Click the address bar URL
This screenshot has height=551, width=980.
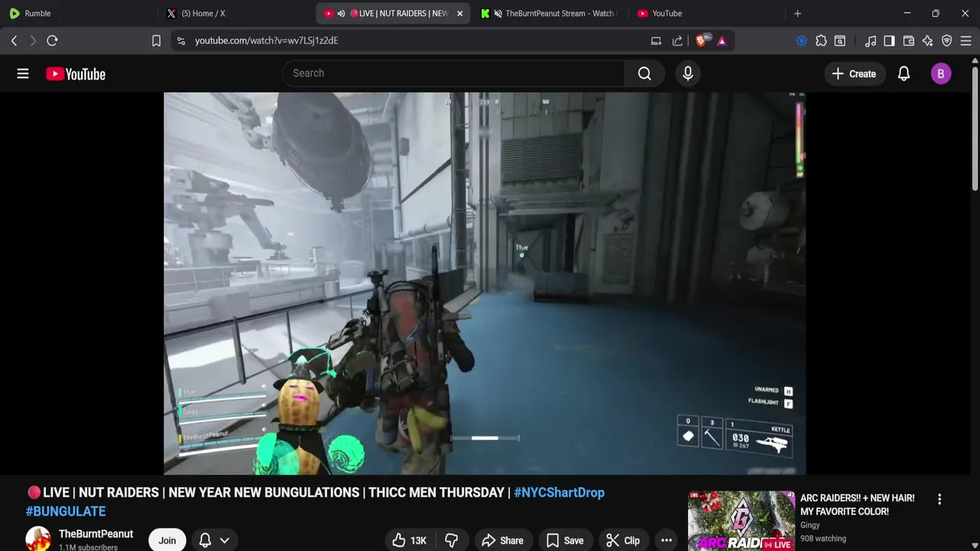click(266, 41)
